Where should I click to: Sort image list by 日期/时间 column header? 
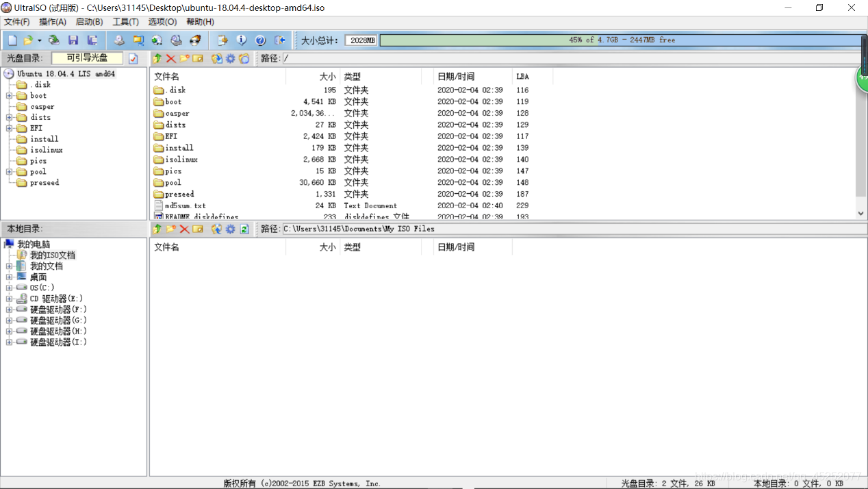point(474,77)
